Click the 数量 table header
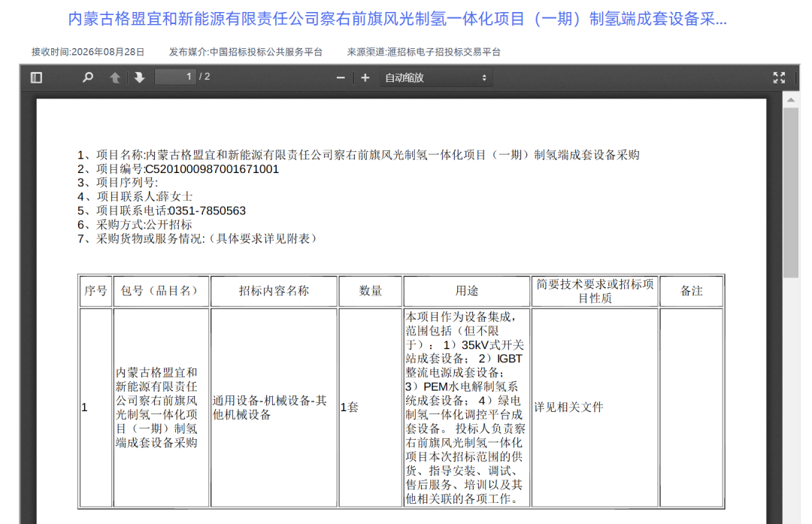This screenshot has height=524, width=812. (x=370, y=291)
